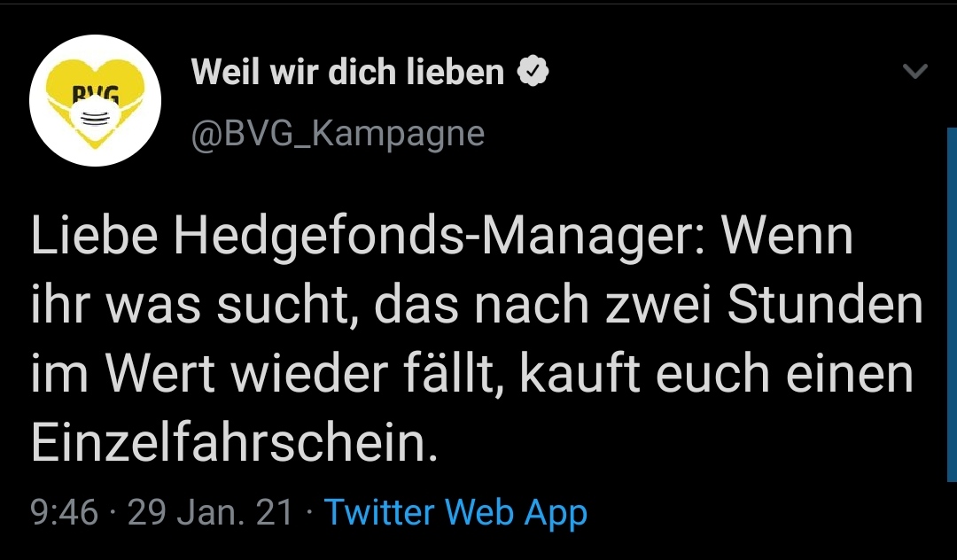Click the 9:46 tweet timestamp
The image size is (957, 560).
click(63, 512)
